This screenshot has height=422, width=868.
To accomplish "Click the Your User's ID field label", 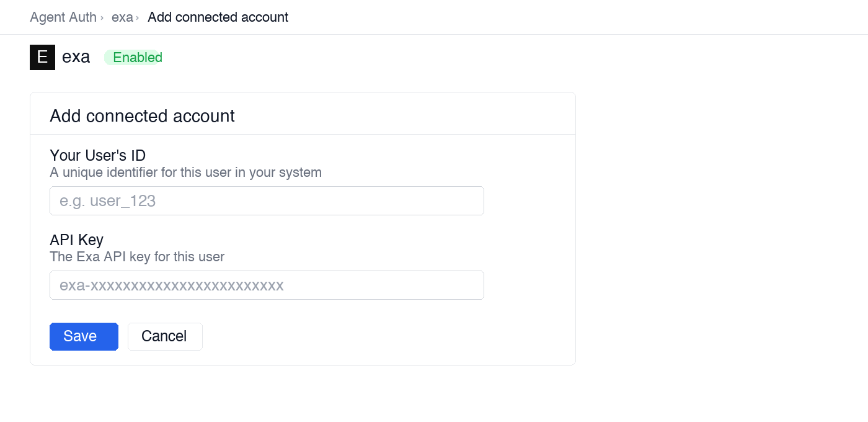I will (x=97, y=155).
